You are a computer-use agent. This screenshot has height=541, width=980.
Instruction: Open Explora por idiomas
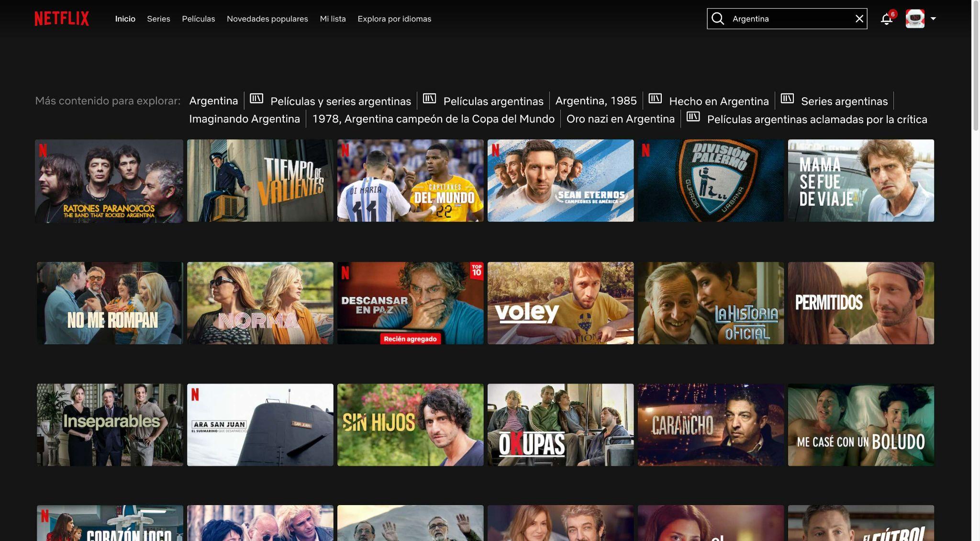[x=394, y=19]
